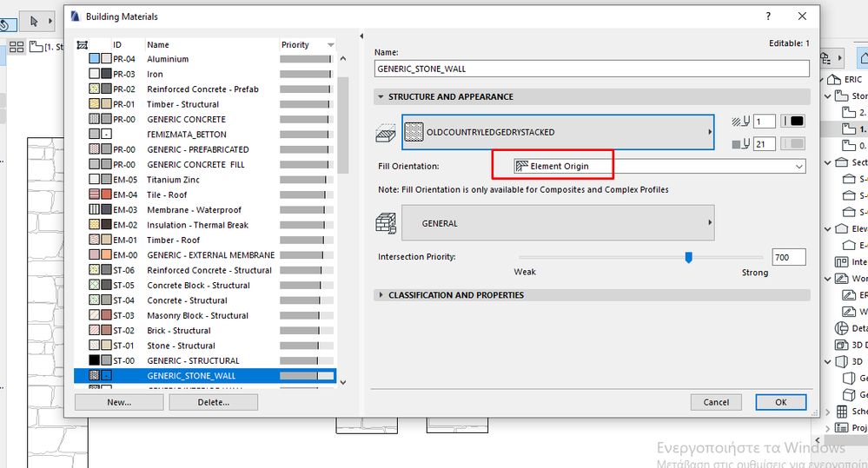Click the Tile - Roof surface preview swatch
This screenshot has width=868, height=468.
(x=106, y=194)
